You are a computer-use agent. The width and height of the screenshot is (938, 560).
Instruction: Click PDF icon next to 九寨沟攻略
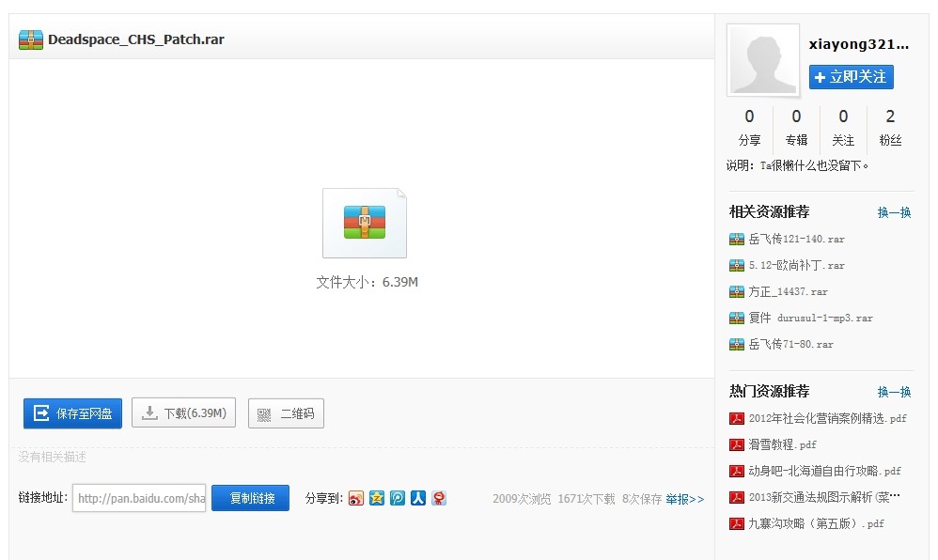point(737,524)
